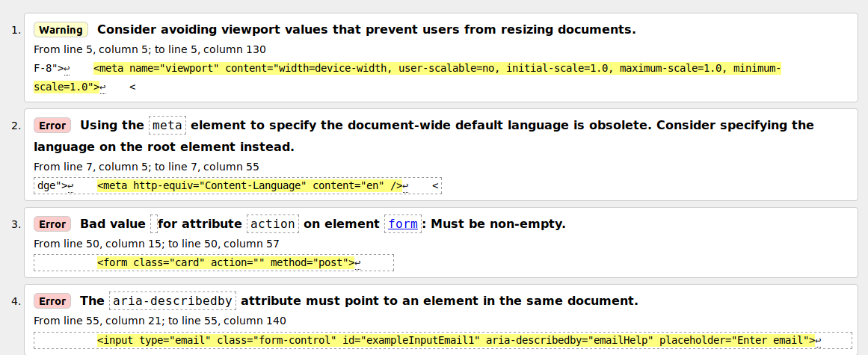Click the highlighted email input tag code
Viewport: 868px width, 355px height.
(455, 341)
